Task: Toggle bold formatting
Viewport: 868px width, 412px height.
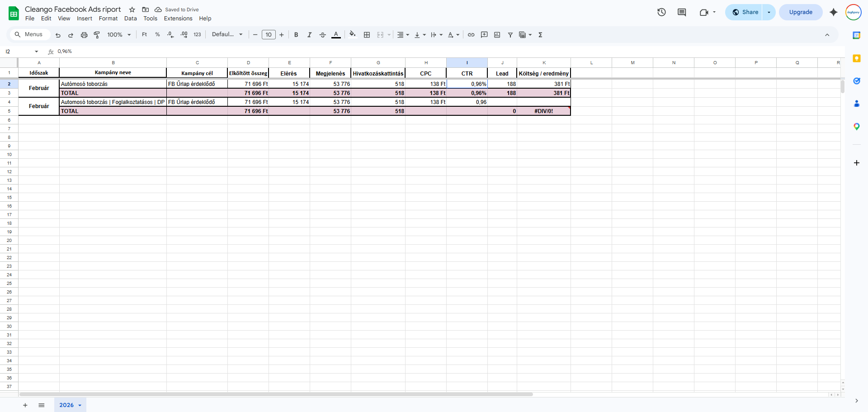Action: [x=296, y=35]
